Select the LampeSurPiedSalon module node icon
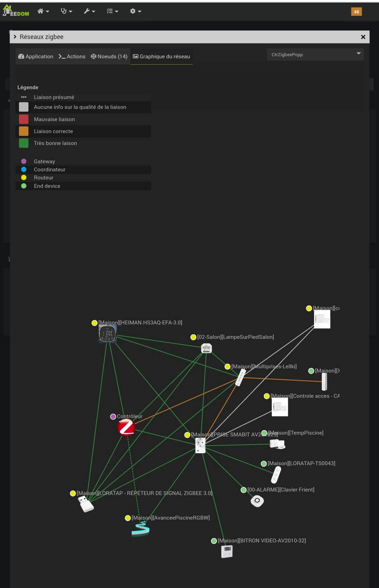This screenshot has width=379, height=588. point(206,348)
